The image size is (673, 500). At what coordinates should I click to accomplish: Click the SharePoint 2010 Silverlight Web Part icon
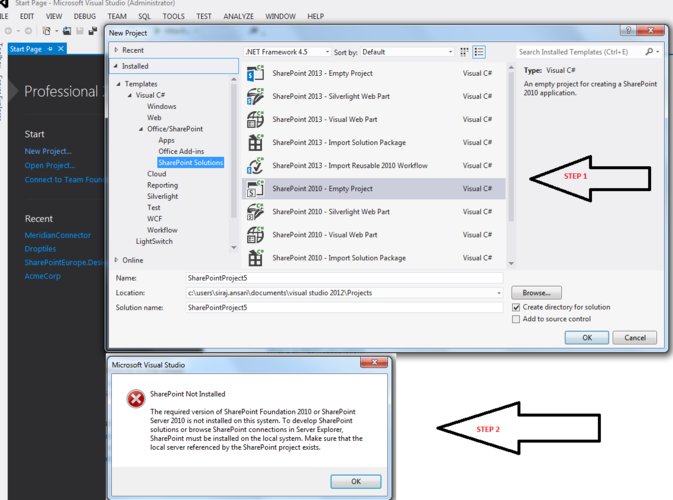pyautogui.click(x=255, y=212)
